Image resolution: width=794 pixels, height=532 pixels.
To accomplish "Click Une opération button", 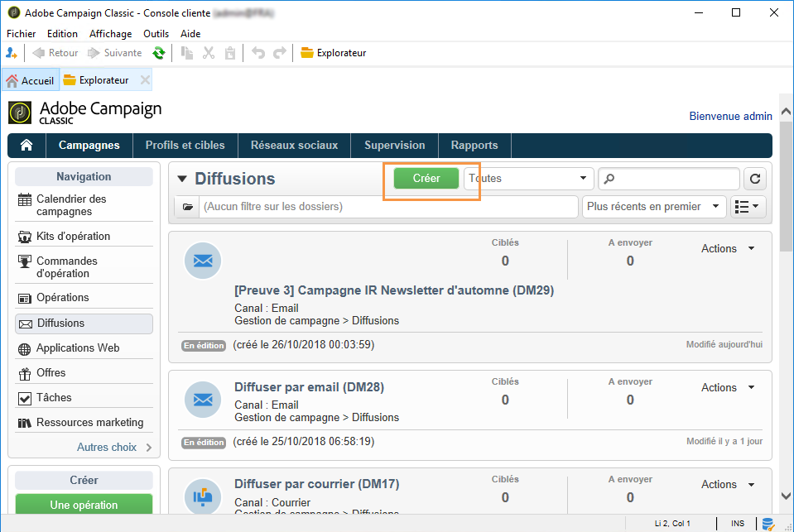I will point(84,505).
